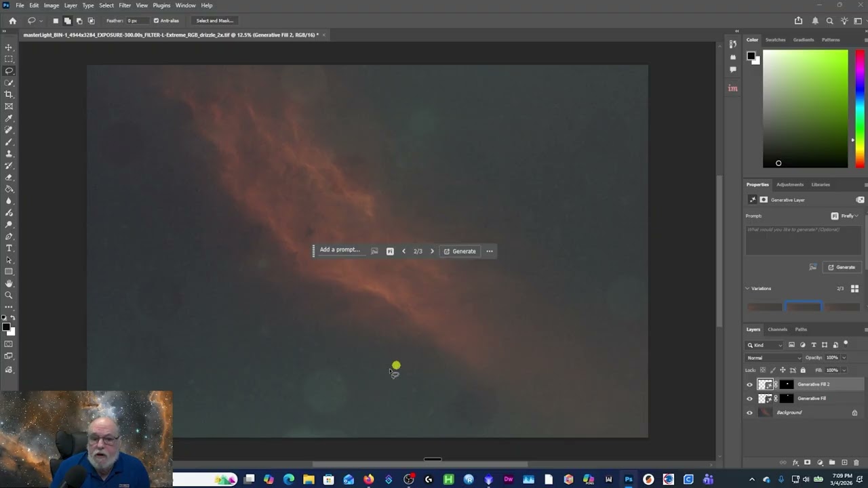Click the Select and Mask button

[214, 20]
